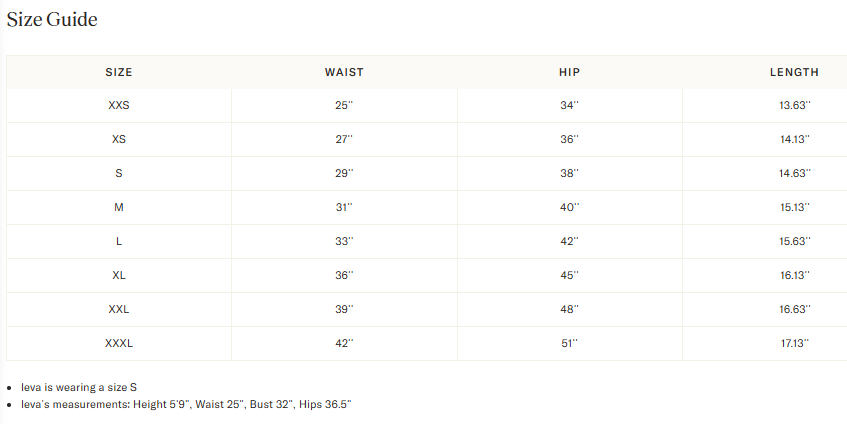Viewport: 847px width, 424px height.
Task: Select the SIZE column header
Action: click(x=119, y=72)
